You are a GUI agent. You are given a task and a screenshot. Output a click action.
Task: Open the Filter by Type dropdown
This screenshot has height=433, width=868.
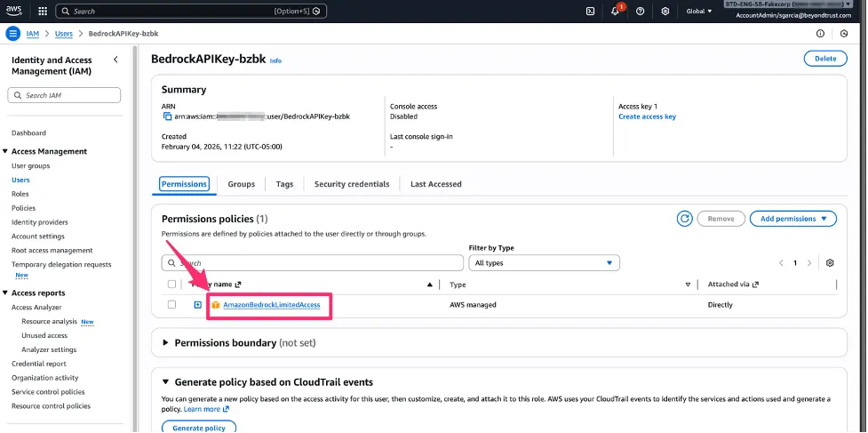click(x=544, y=263)
